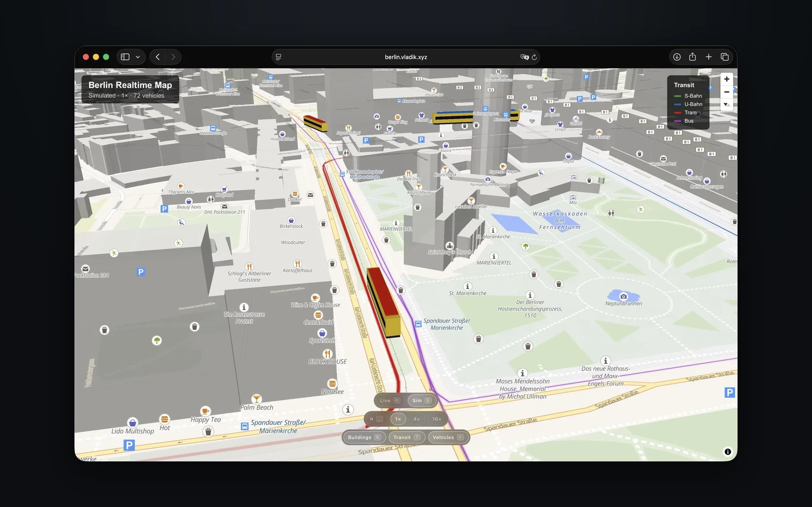Toggle the Transit layer
The width and height of the screenshot is (812, 507).
[x=407, y=437]
